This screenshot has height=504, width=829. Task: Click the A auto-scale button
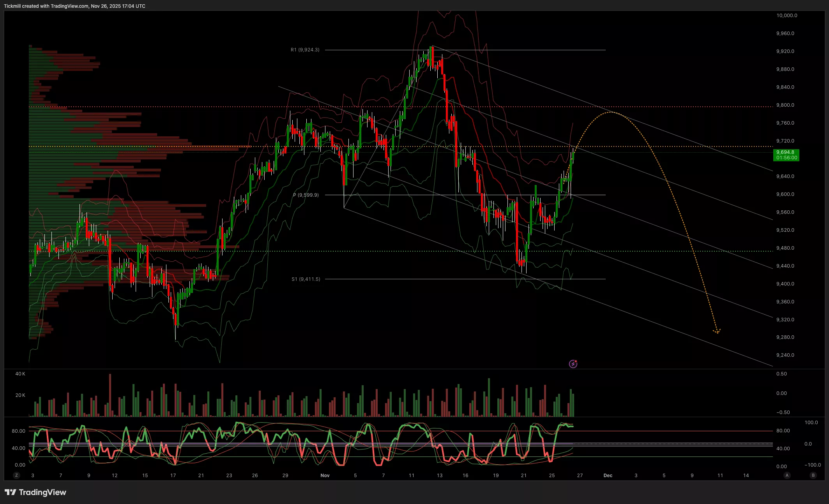point(787,475)
